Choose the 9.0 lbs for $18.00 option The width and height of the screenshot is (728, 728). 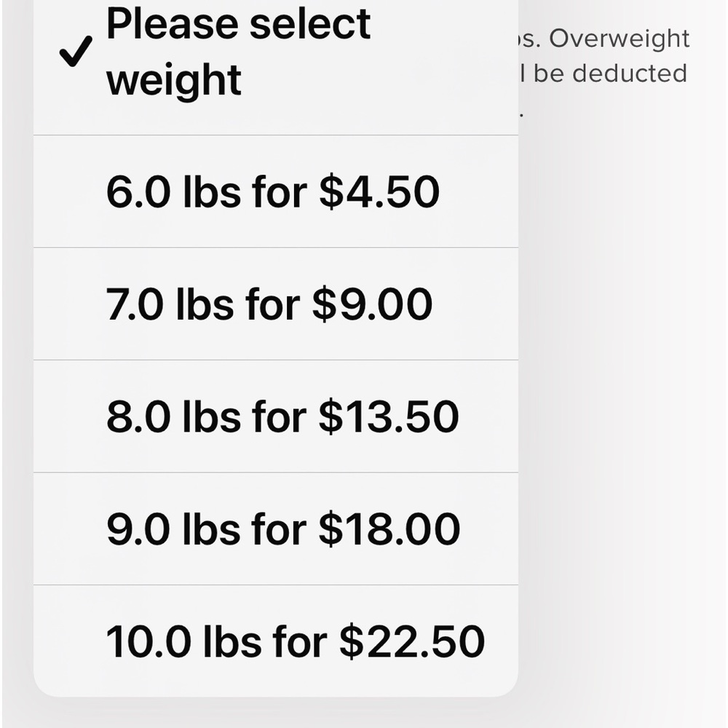(x=276, y=529)
